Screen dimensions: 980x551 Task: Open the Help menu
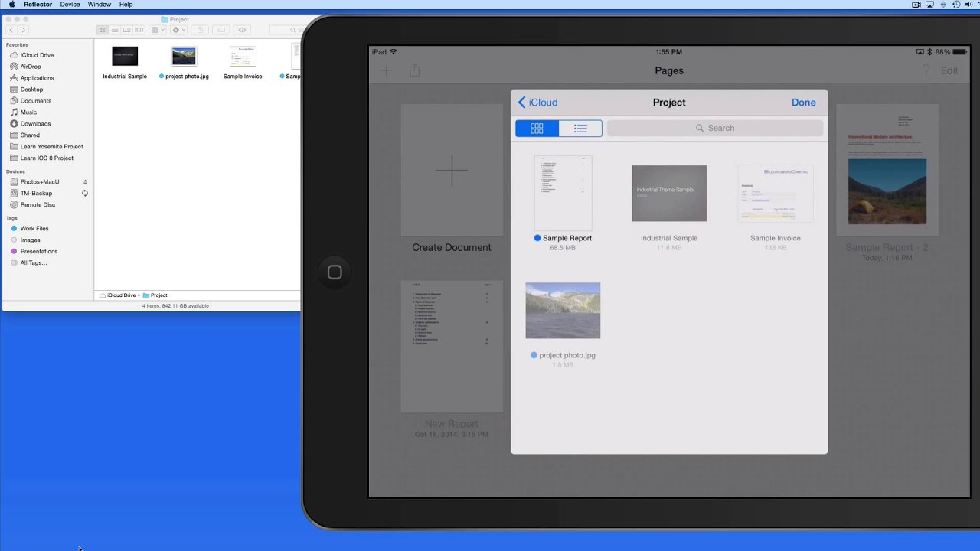coord(126,5)
